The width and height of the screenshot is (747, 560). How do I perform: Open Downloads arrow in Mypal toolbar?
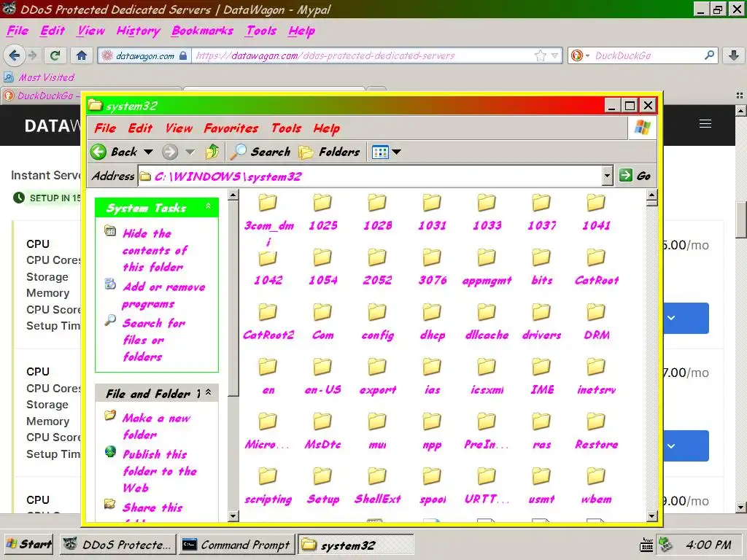click(734, 55)
